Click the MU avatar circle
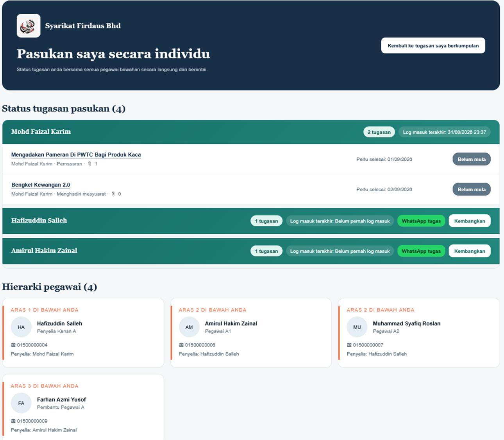The width and height of the screenshot is (504, 440). click(357, 327)
